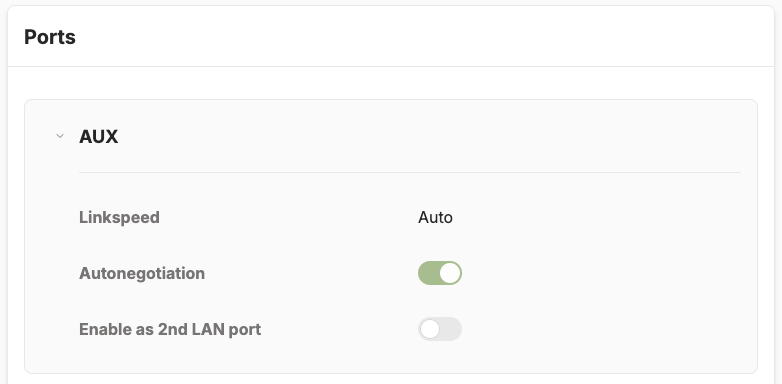Click the gray track of 2nd LAN switch
The width and height of the screenshot is (782, 384).
[451, 329]
